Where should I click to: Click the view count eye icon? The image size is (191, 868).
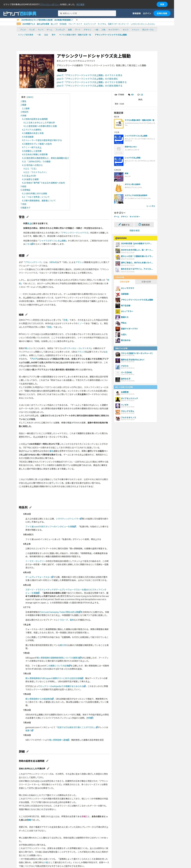[116, 95]
